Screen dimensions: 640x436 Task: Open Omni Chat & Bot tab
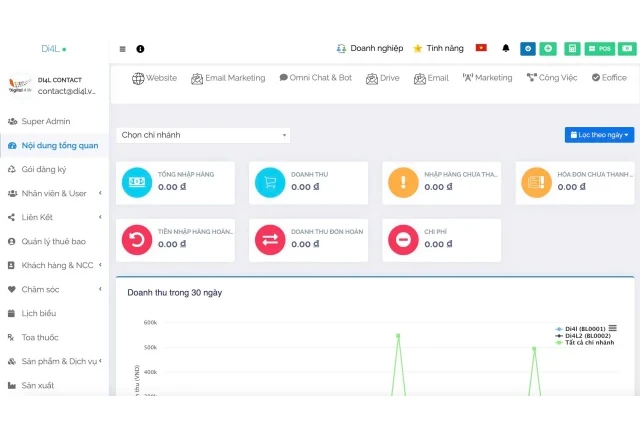316,78
